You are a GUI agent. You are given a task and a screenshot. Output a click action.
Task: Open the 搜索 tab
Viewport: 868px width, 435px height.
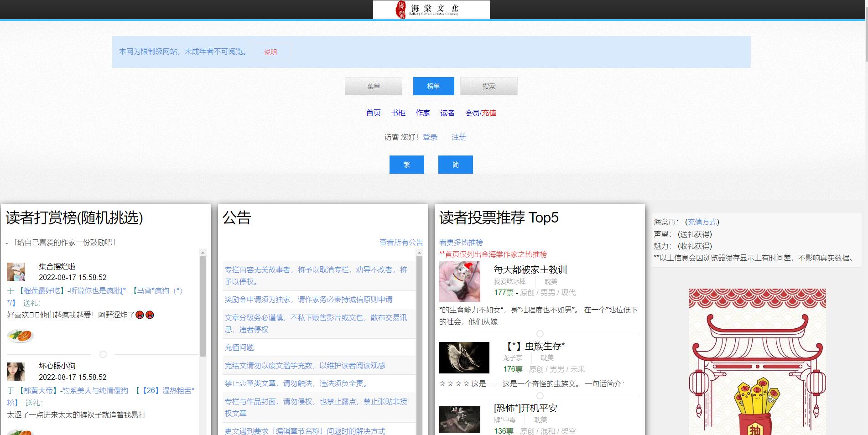pyautogui.click(x=489, y=86)
